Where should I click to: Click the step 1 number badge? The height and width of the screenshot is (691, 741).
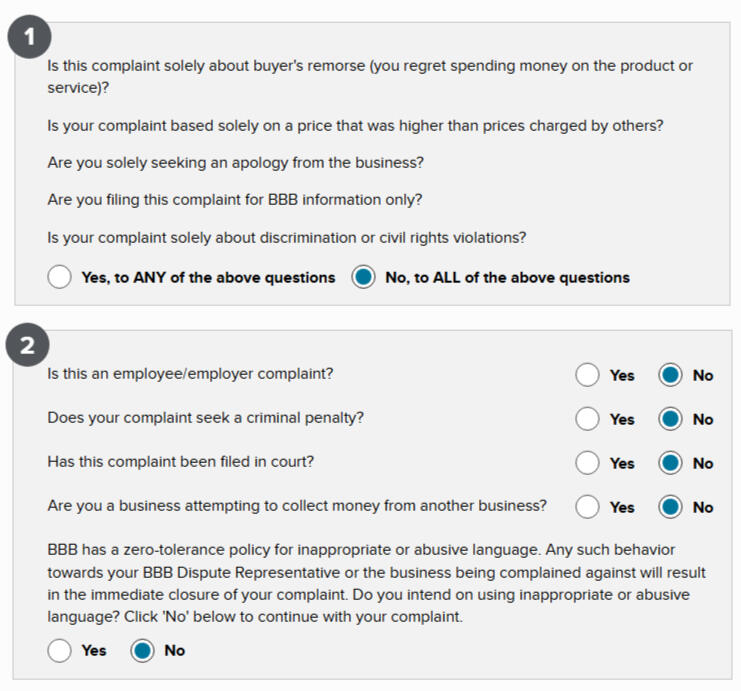(30, 39)
